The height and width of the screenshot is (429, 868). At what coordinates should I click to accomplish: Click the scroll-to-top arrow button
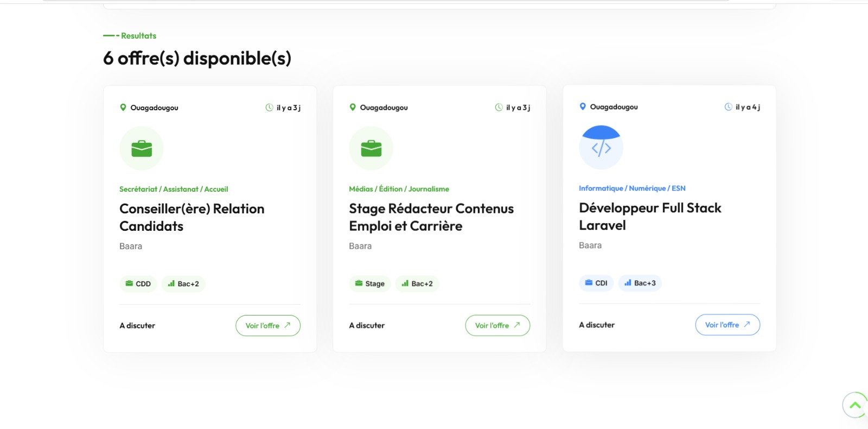click(855, 405)
